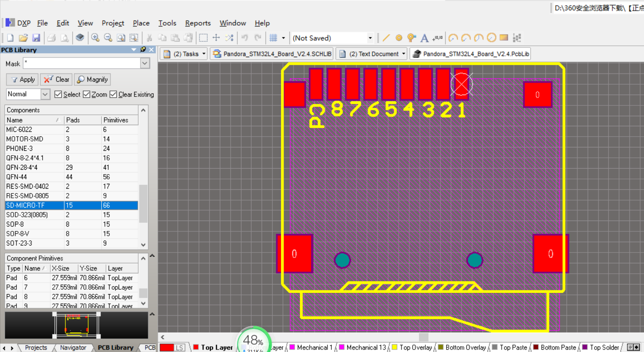This screenshot has height=352, width=644.
Task: Save the library with the floppy disk icon
Action: click(36, 38)
